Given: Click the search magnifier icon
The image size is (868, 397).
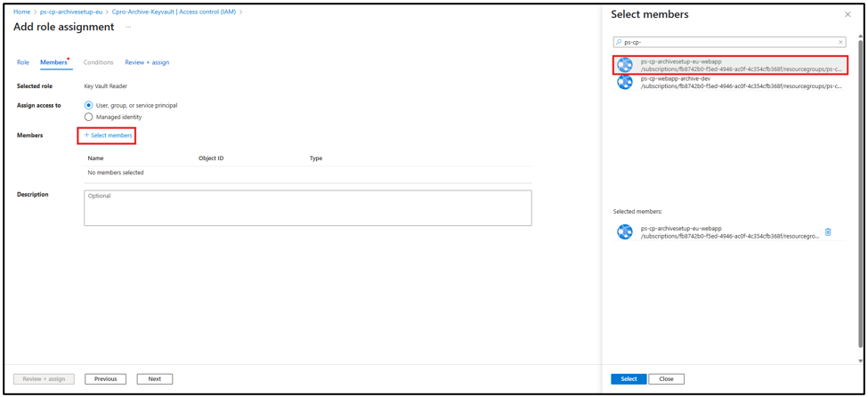Looking at the screenshot, I should click(x=619, y=42).
